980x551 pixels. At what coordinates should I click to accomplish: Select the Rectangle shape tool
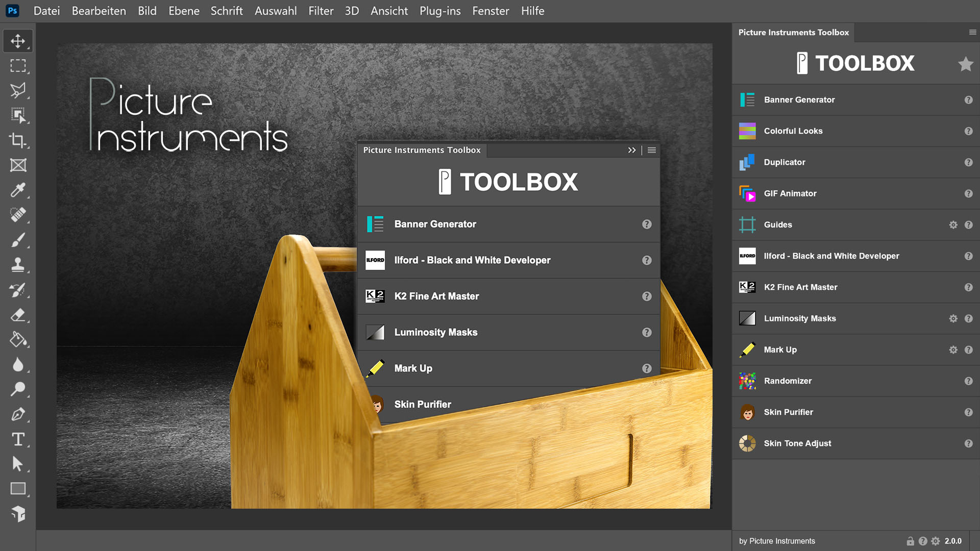point(18,489)
